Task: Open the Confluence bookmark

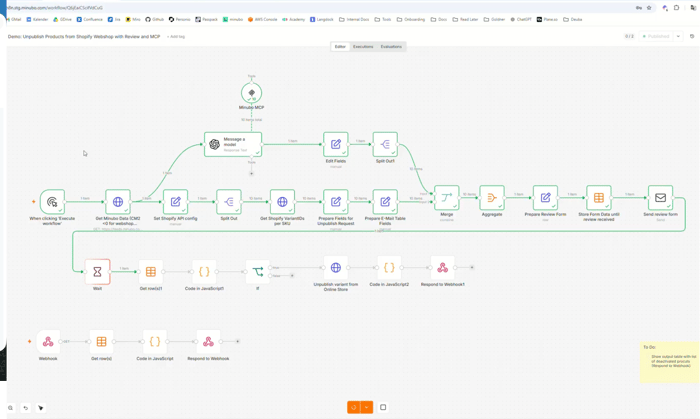Action: click(x=89, y=20)
